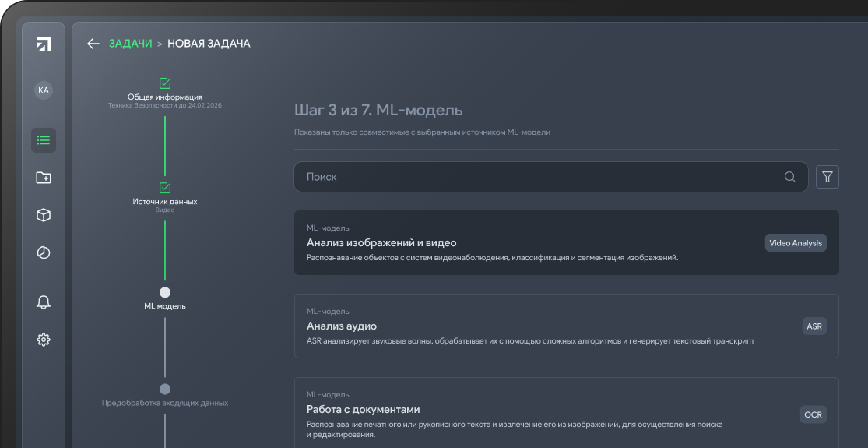Select the ML модель step marker
Viewport: 868px width, 448px height.
[x=165, y=292]
